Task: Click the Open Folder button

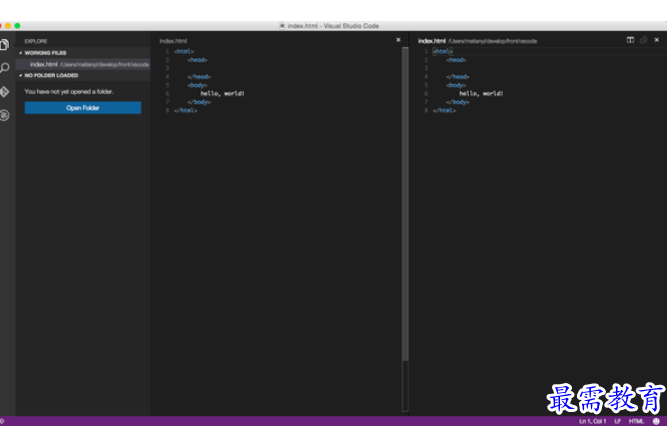Action: [83, 108]
